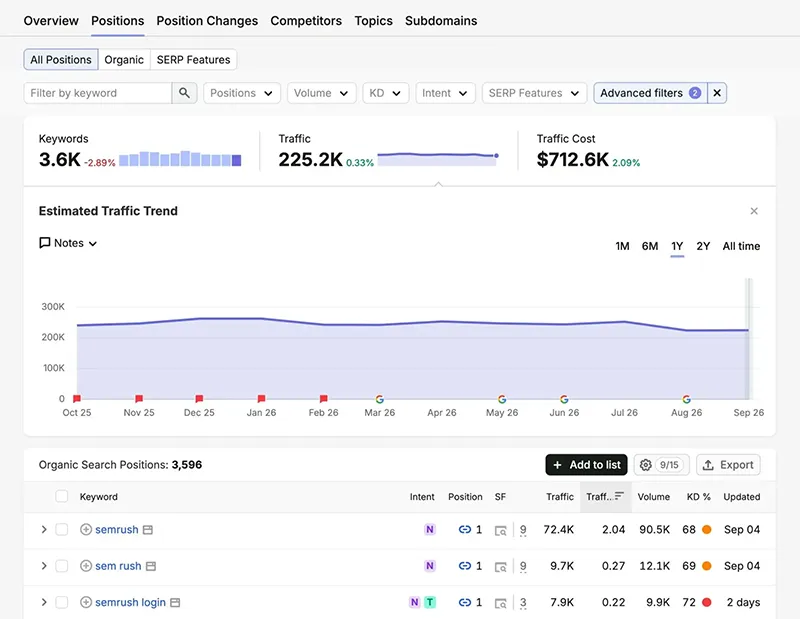Open the KD filter dropdown
The image size is (800, 619).
tap(386, 93)
